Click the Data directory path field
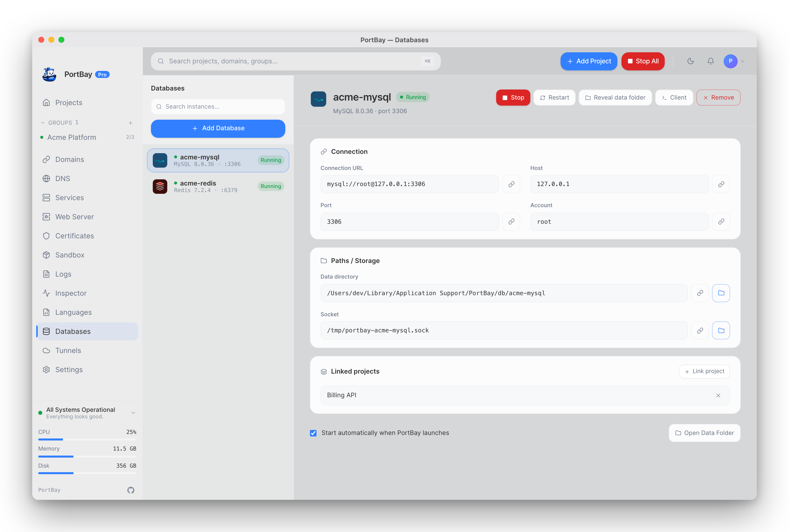The image size is (789, 532). pos(504,293)
